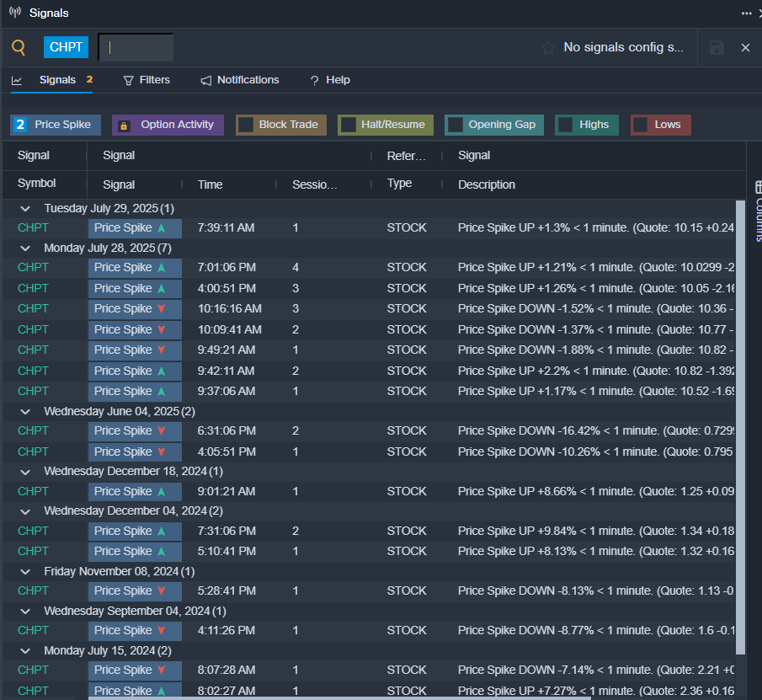
Task: Select the Price Spike UP +9.84% description
Action: pyautogui.click(x=596, y=531)
